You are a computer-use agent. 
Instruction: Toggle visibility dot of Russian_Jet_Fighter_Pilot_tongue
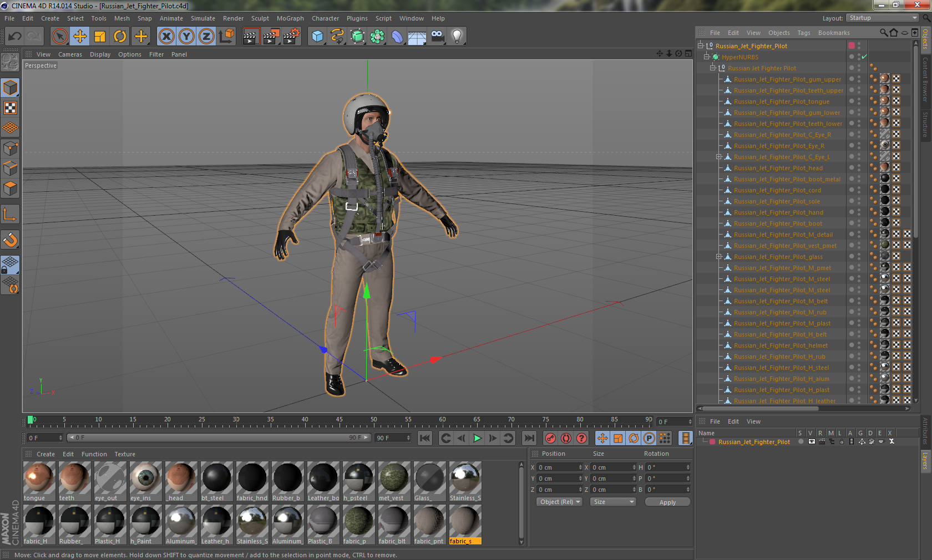pyautogui.click(x=852, y=100)
